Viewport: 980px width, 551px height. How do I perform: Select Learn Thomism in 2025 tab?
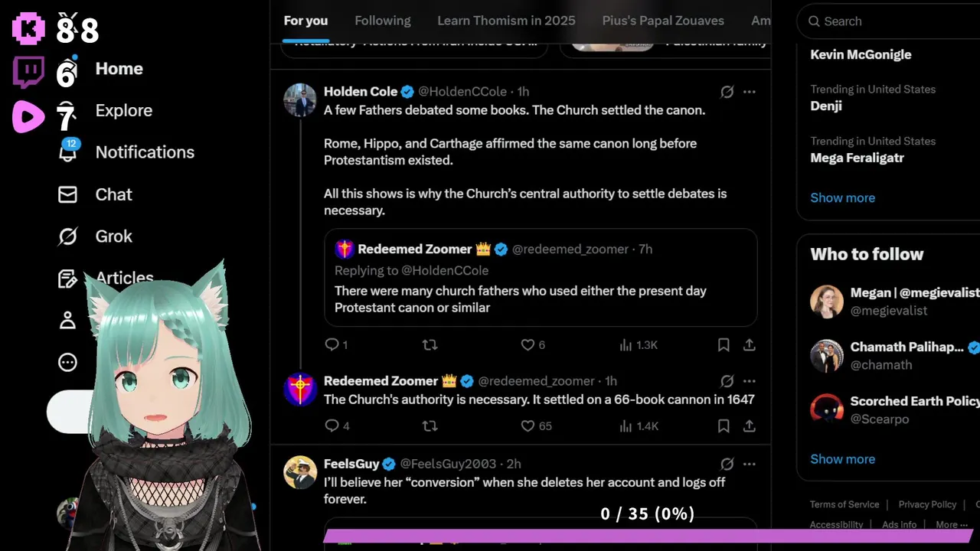(506, 21)
